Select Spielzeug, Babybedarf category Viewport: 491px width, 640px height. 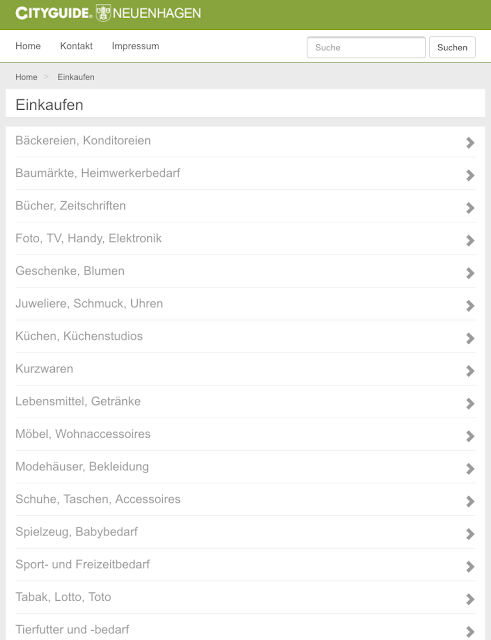click(x=245, y=532)
